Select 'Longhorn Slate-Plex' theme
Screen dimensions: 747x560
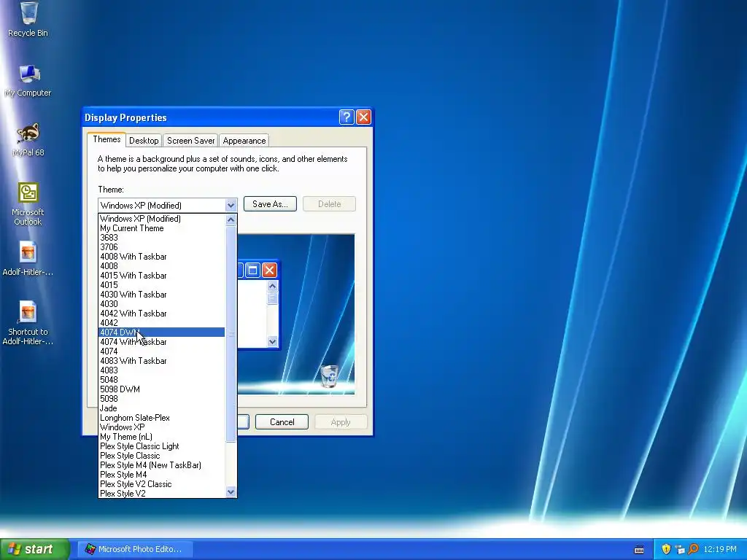tap(161, 418)
